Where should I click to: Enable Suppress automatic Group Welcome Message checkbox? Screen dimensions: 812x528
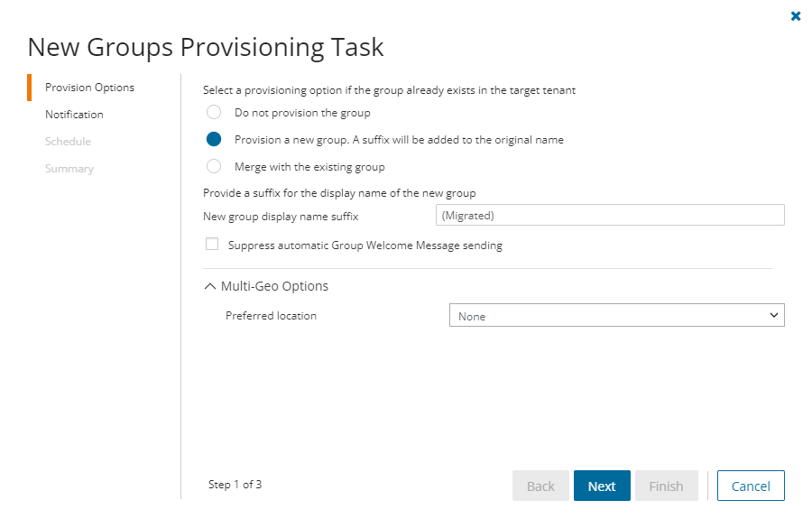(212, 245)
